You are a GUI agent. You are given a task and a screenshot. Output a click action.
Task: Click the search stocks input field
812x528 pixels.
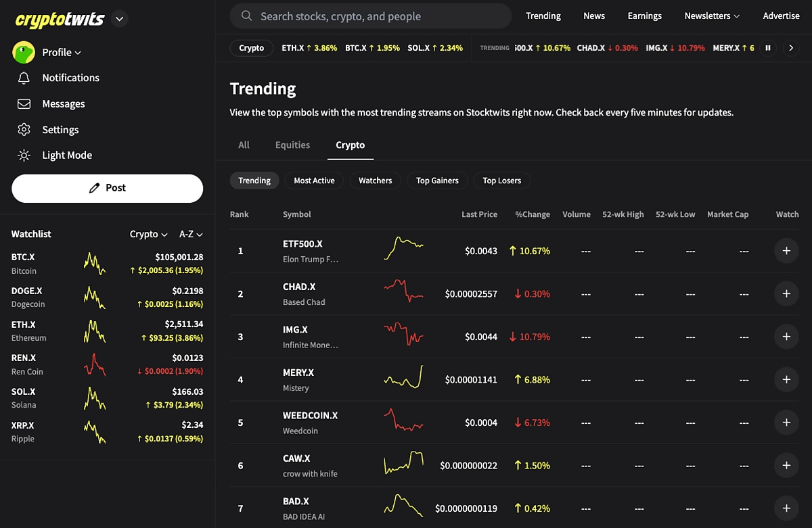pos(379,16)
